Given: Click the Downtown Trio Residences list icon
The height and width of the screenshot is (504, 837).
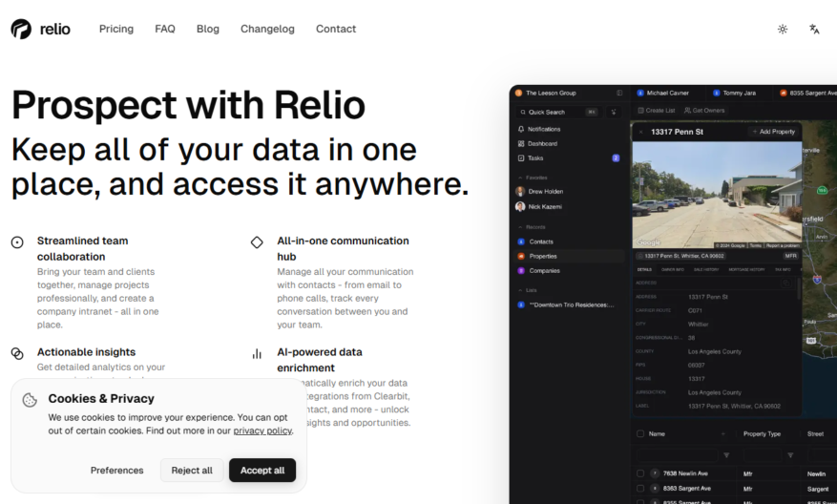Looking at the screenshot, I should coord(521,304).
